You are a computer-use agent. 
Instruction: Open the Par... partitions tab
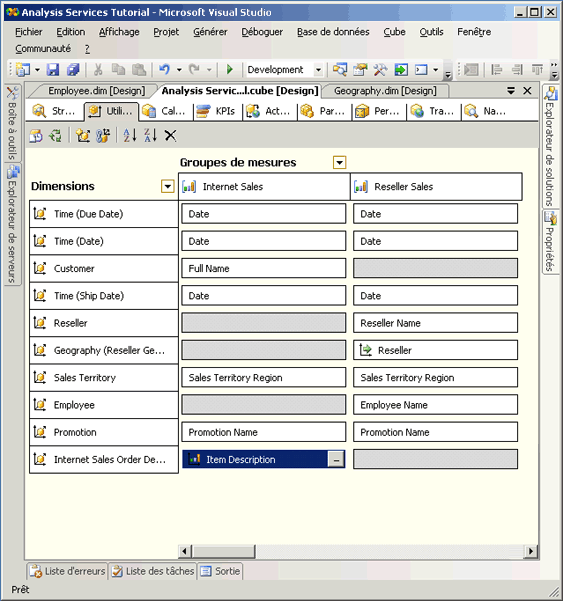click(324, 111)
